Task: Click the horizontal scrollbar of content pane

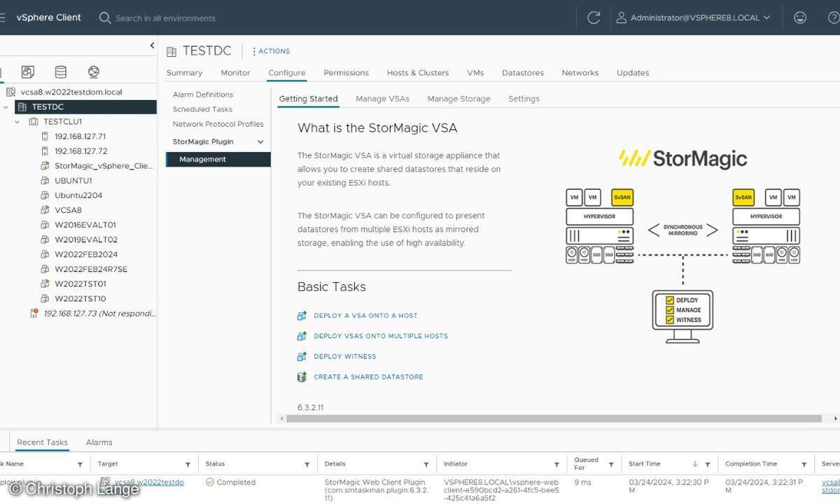Action: [x=553, y=419]
